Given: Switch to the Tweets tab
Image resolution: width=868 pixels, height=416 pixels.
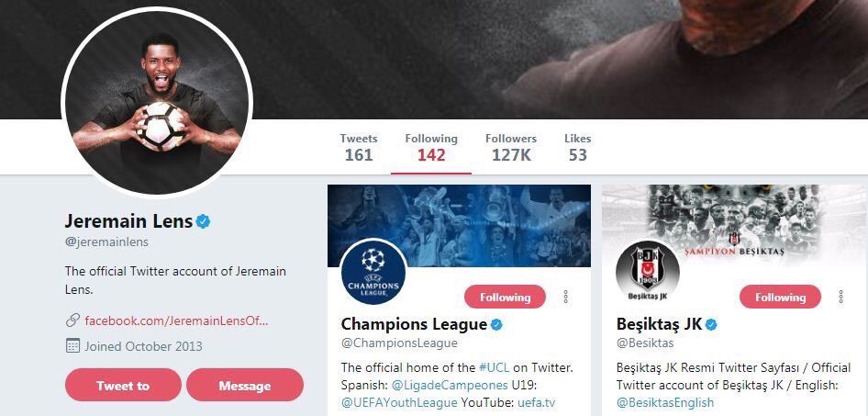Looking at the screenshot, I should 359,147.
